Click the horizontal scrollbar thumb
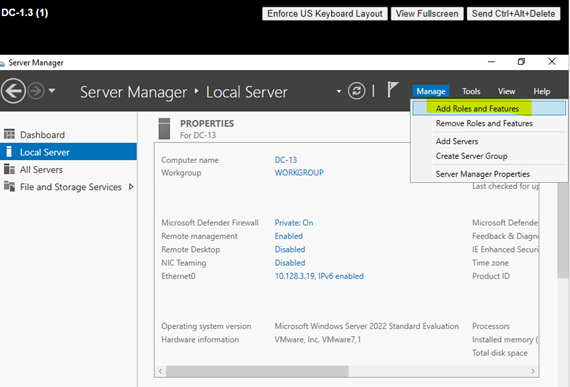Viewport: 570px width, 387px height. 257,371
